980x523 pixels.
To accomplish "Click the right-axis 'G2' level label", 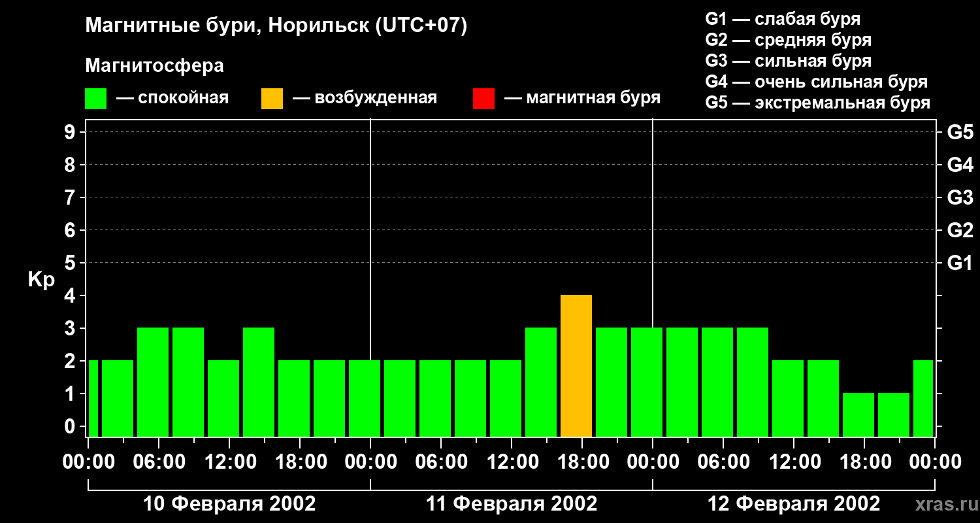I will click(960, 230).
